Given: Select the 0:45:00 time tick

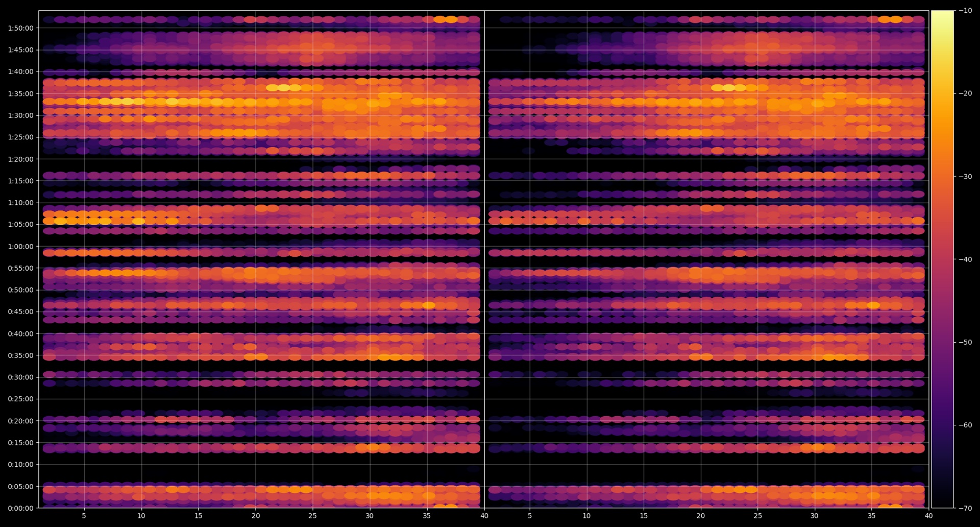Looking at the screenshot, I should [x=20, y=312].
